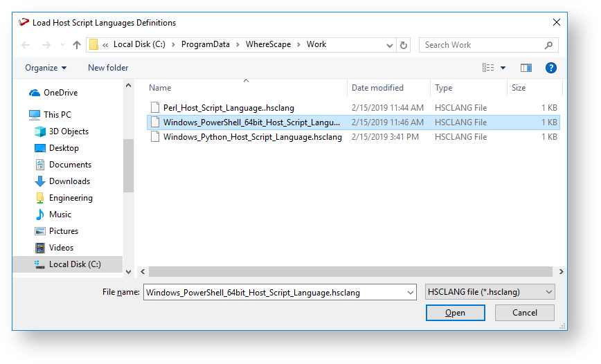Click ProgramData in the address breadcrumb
601x364 pixels.
206,44
